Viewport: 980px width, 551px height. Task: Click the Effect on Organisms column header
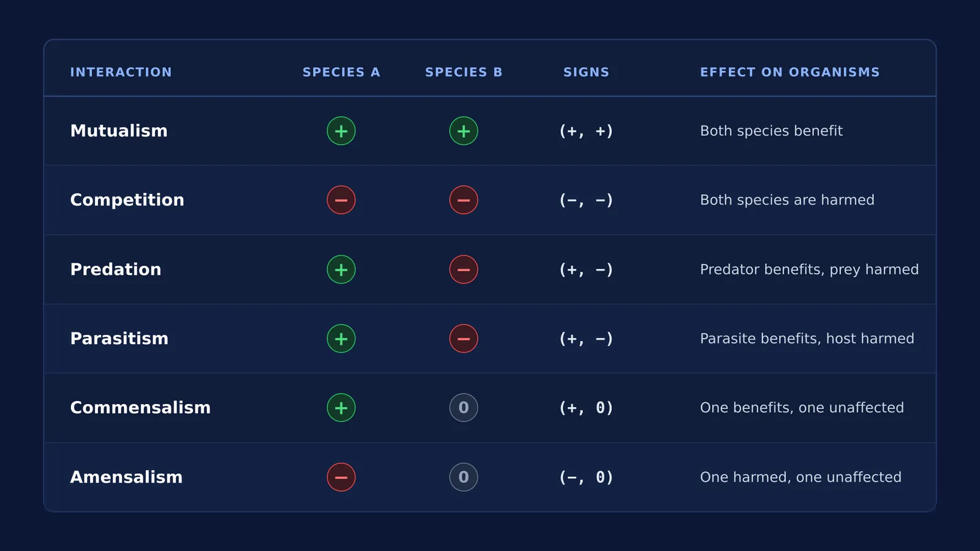[x=790, y=72]
